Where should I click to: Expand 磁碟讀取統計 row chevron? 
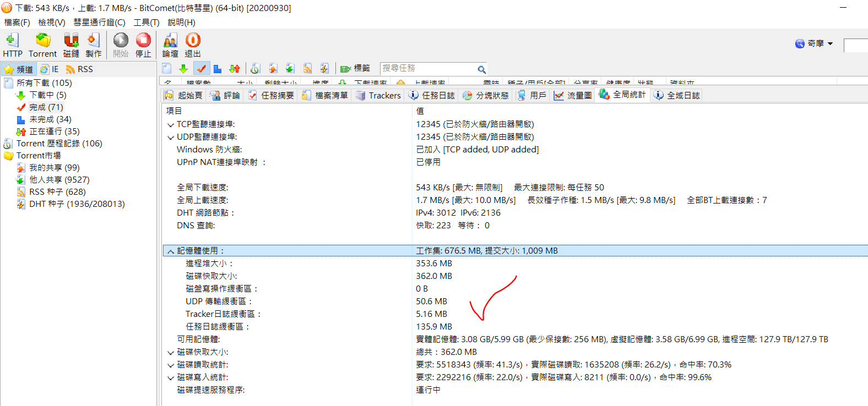(x=171, y=365)
